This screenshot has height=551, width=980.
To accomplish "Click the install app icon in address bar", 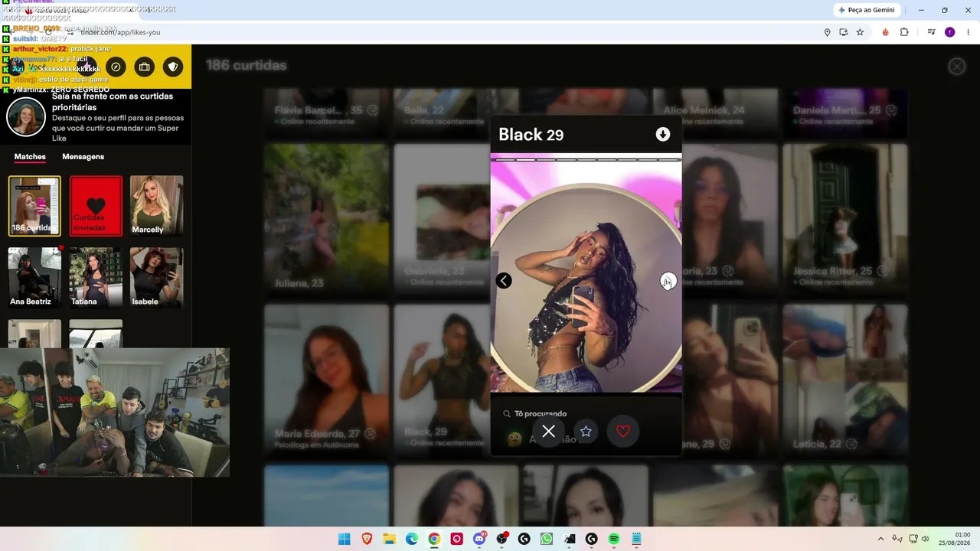I will coord(844,32).
